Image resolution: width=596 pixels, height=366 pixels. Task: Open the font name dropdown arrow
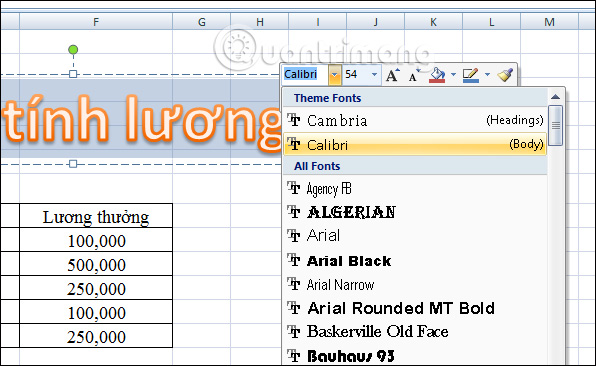coord(334,75)
